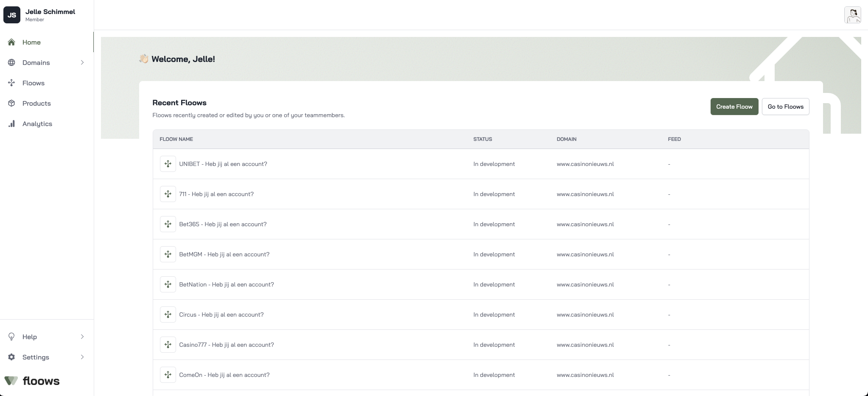Click the Analytics bar chart icon

click(11, 124)
